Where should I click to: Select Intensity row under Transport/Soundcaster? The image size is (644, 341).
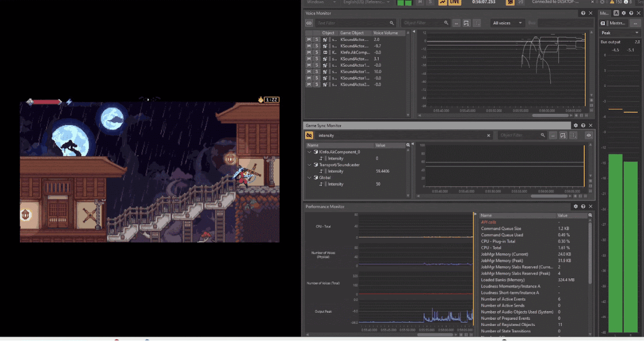coord(356,171)
